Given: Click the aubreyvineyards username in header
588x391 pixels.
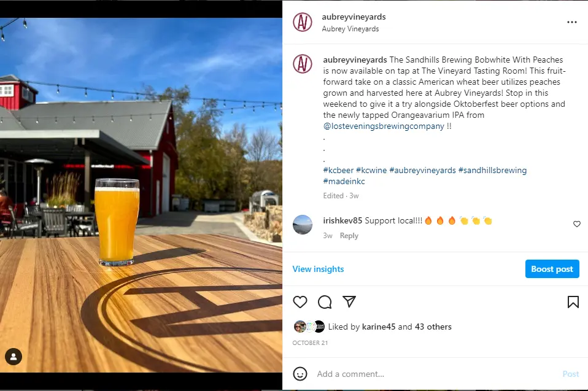Looking at the screenshot, I should coord(354,17).
